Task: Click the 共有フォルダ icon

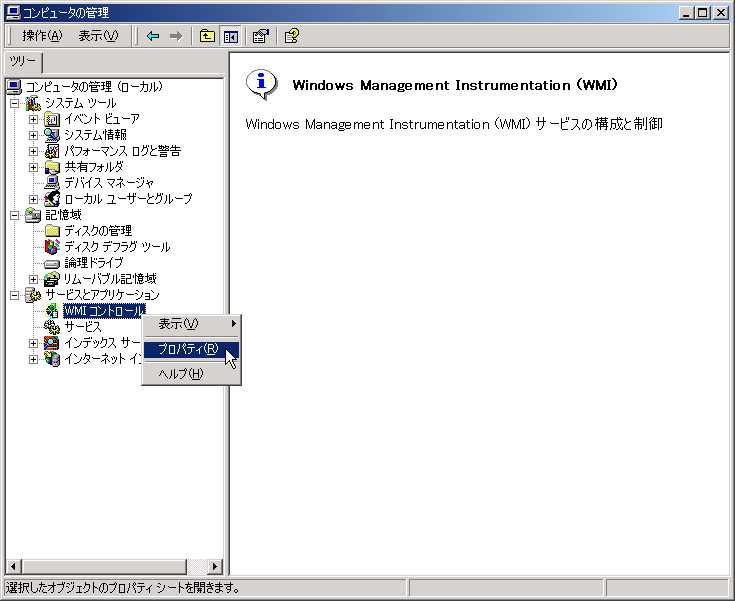Action: [x=52, y=167]
